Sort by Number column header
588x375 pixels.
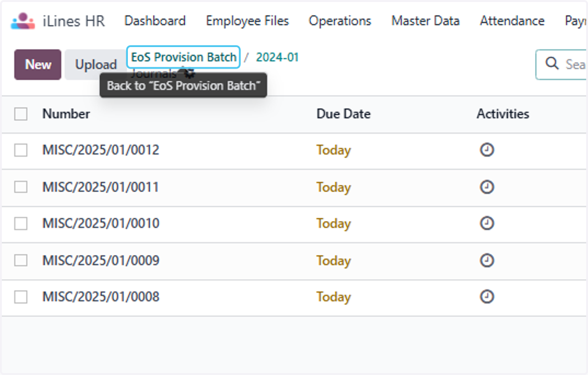point(66,114)
